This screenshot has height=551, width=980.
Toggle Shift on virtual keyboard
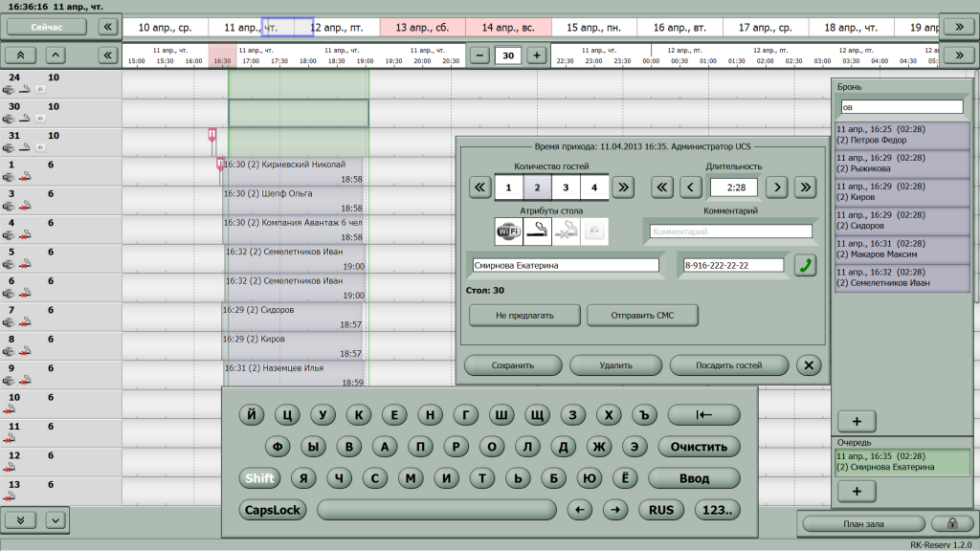click(x=259, y=478)
